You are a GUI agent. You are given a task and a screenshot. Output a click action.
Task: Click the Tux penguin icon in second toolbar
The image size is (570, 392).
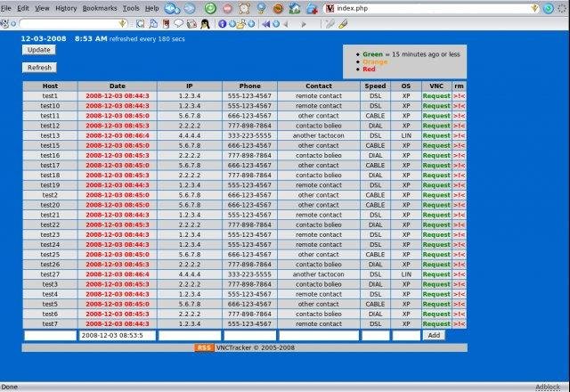pos(205,24)
